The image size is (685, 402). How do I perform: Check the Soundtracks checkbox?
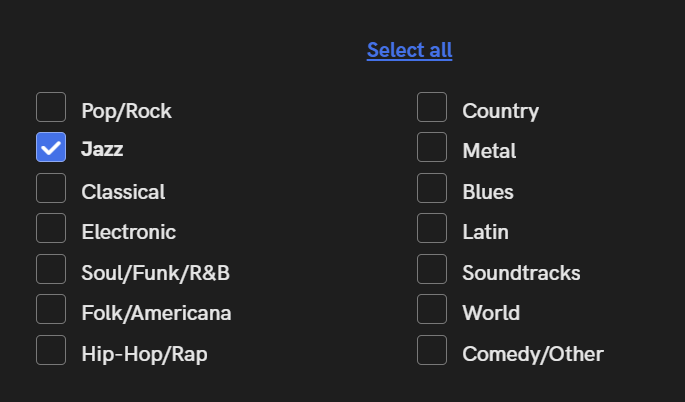tap(432, 270)
